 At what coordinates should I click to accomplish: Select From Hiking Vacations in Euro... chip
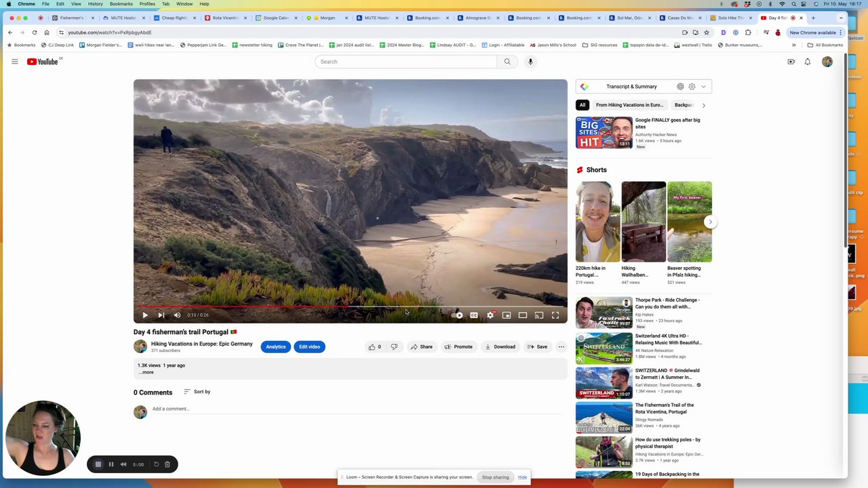point(629,105)
